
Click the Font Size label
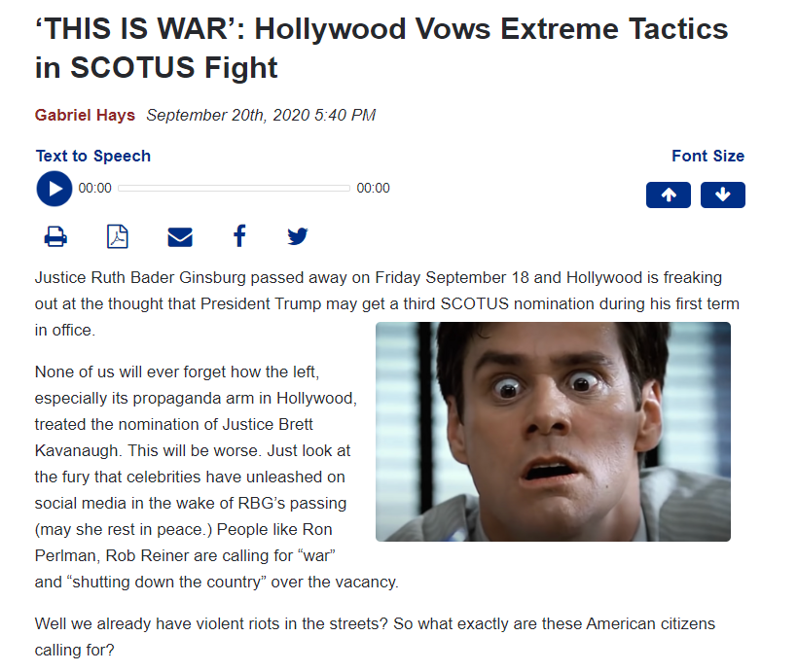pos(707,156)
